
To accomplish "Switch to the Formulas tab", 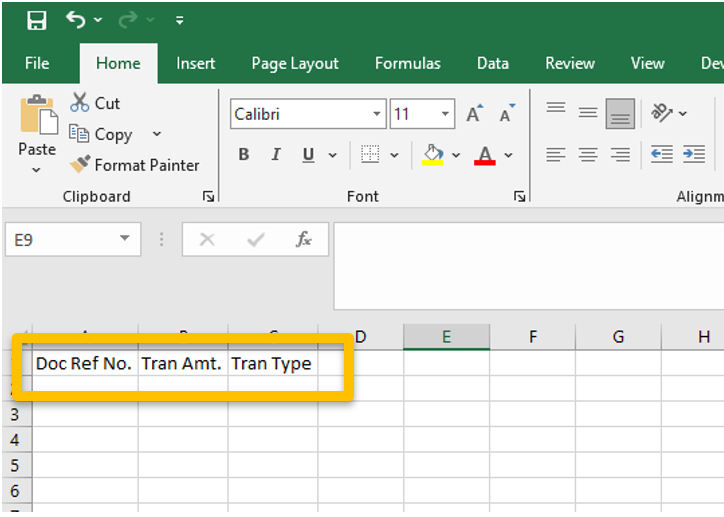I will tap(407, 63).
